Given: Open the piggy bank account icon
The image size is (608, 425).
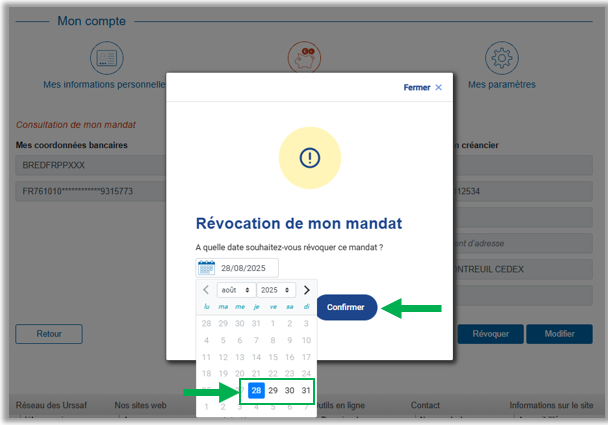Looking at the screenshot, I should 304,57.
